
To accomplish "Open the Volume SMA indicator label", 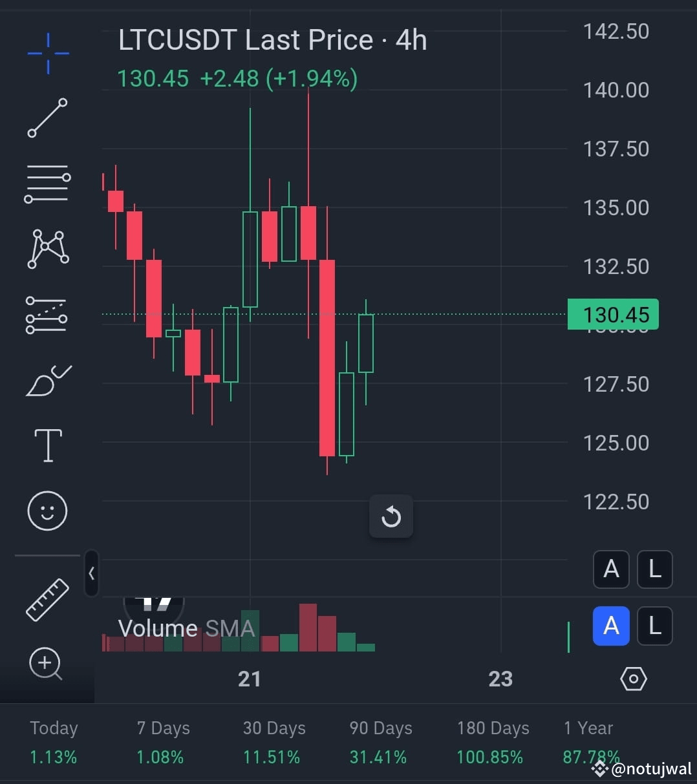I will pyautogui.click(x=186, y=628).
